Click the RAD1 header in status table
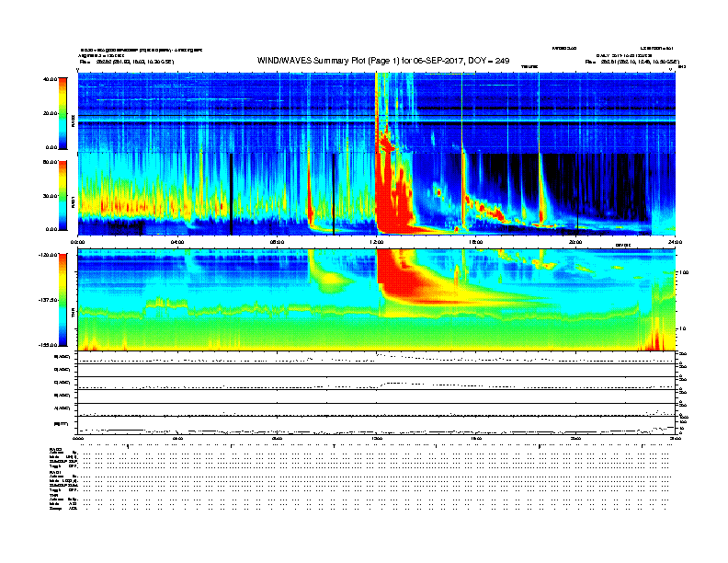Screen dimensions: 728x563 pyautogui.click(x=56, y=473)
